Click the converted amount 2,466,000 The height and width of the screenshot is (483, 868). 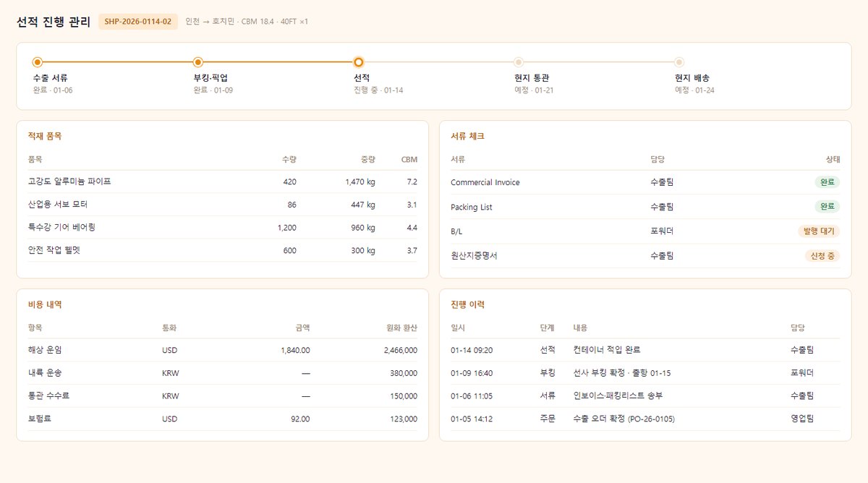tap(400, 350)
